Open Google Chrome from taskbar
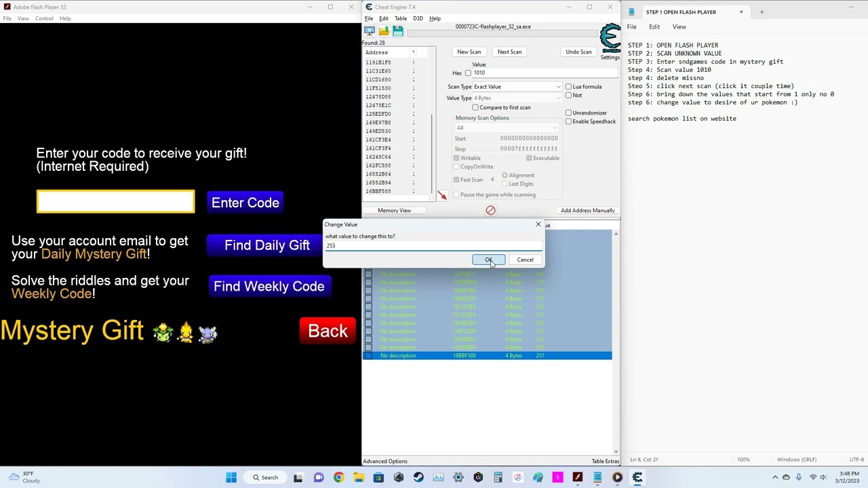Viewport: 868px width, 488px height. point(338,477)
